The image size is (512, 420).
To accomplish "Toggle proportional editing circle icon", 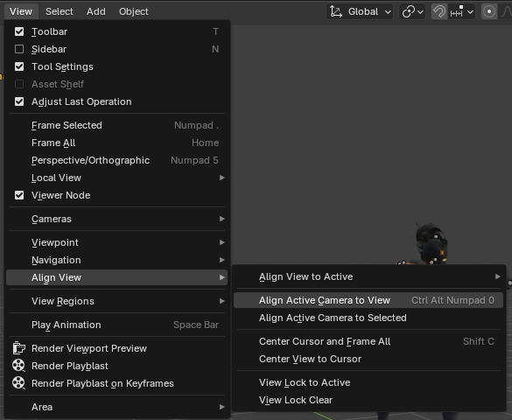I will (x=489, y=11).
